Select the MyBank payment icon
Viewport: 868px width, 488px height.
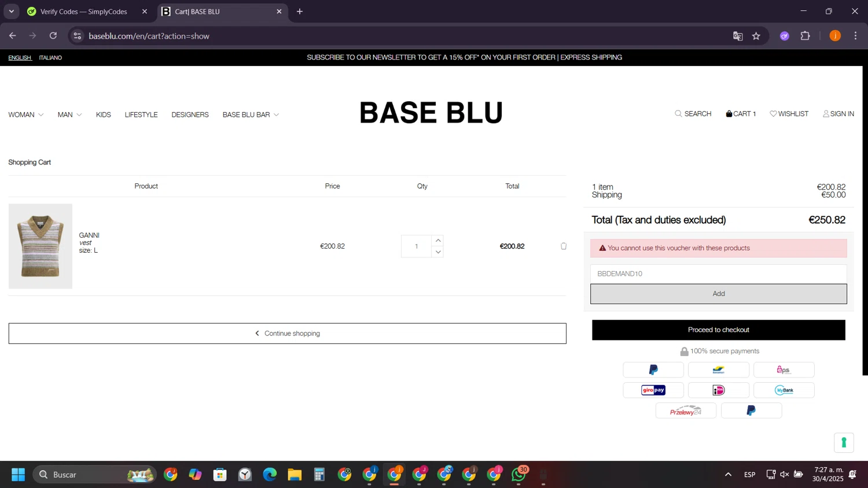pos(784,390)
